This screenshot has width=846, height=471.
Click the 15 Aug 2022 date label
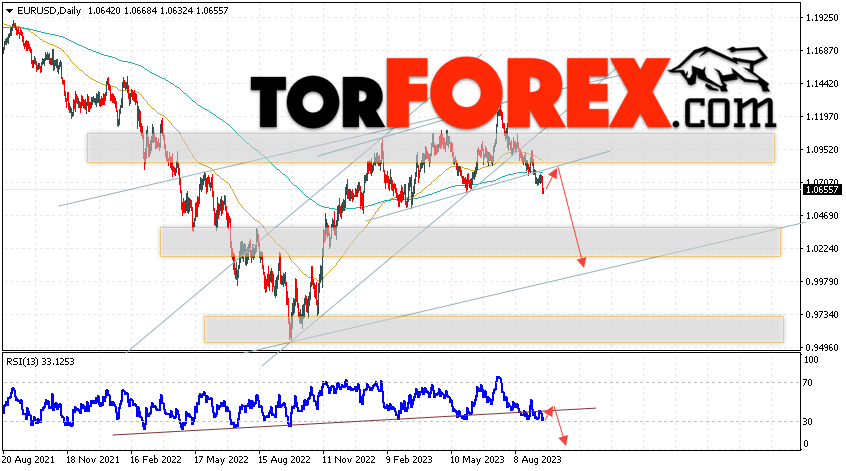[x=284, y=460]
